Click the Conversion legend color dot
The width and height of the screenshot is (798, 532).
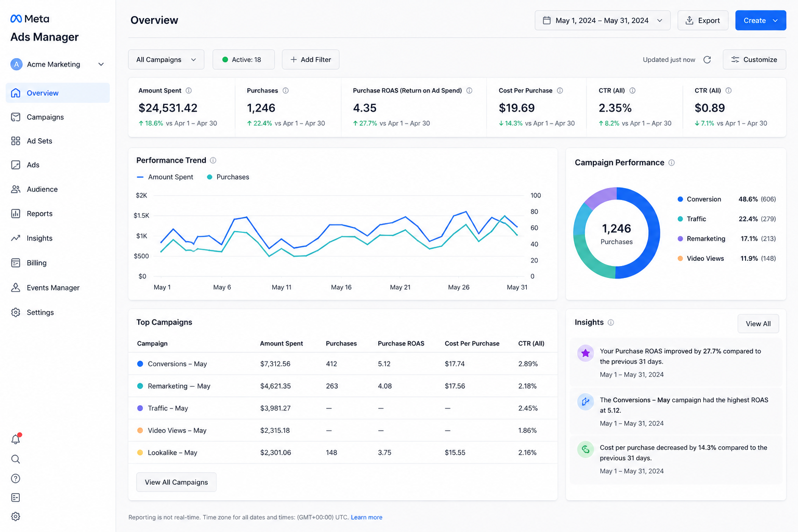click(680, 199)
